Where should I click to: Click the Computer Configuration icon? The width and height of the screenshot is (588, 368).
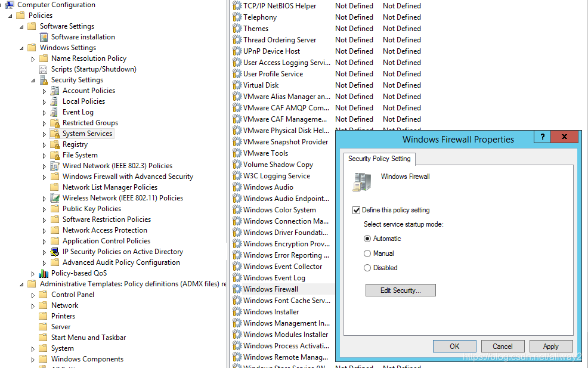[10, 5]
